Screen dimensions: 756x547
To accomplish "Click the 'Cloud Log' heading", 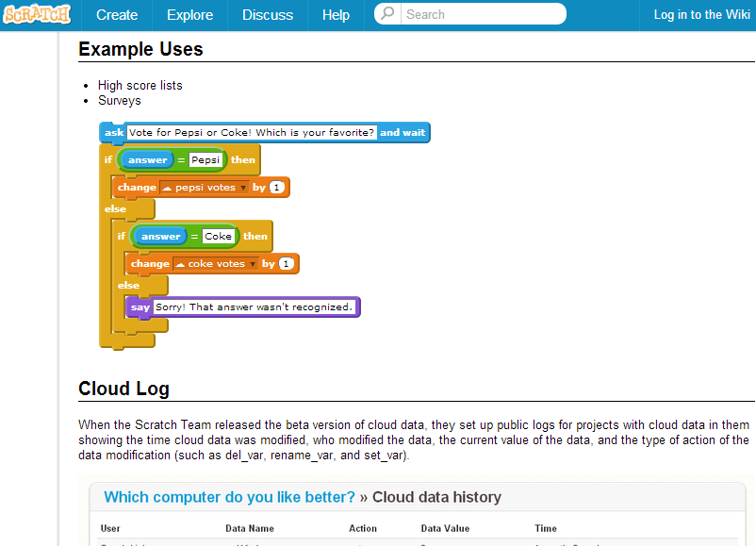I will click(123, 389).
